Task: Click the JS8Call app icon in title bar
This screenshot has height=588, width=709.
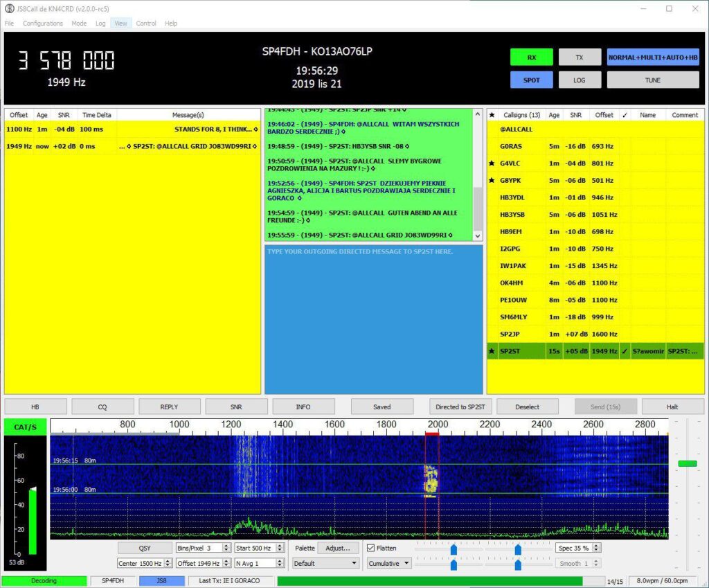Action: point(9,8)
